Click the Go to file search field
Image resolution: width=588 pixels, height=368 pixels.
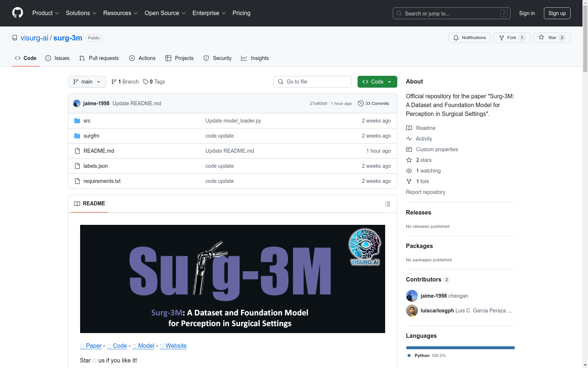(x=312, y=82)
